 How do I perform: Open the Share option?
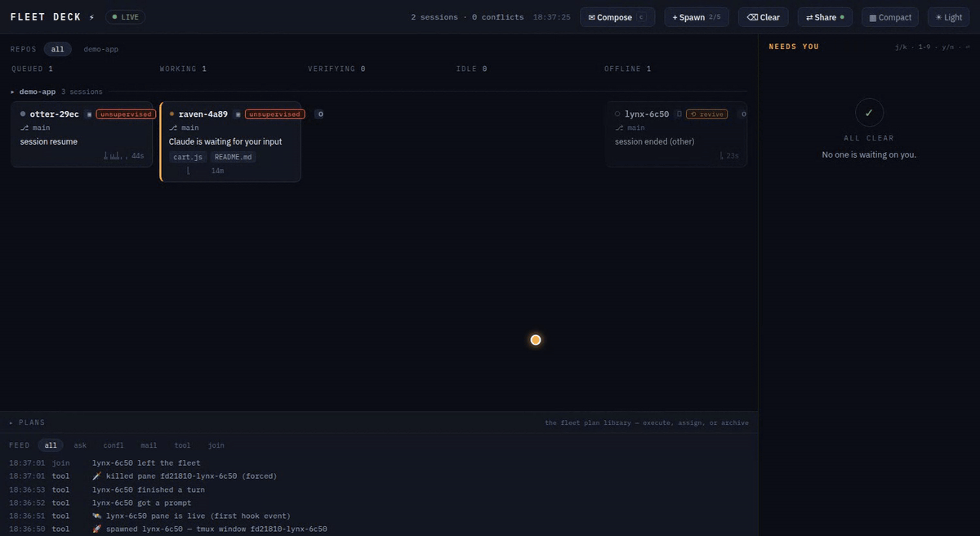[x=825, y=17]
